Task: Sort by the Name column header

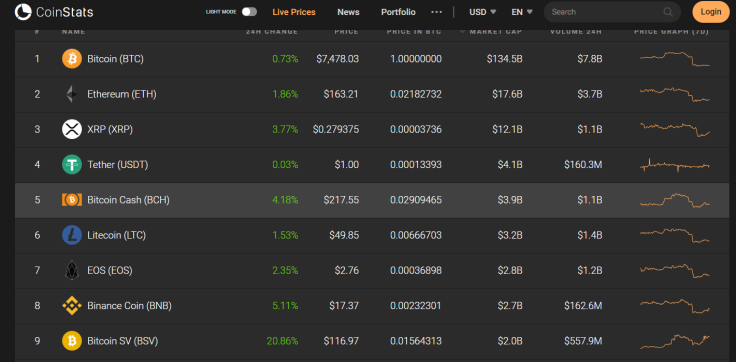Action: click(x=74, y=31)
